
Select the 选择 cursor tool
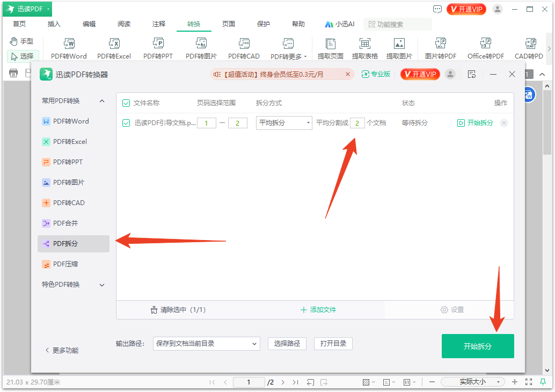point(23,56)
